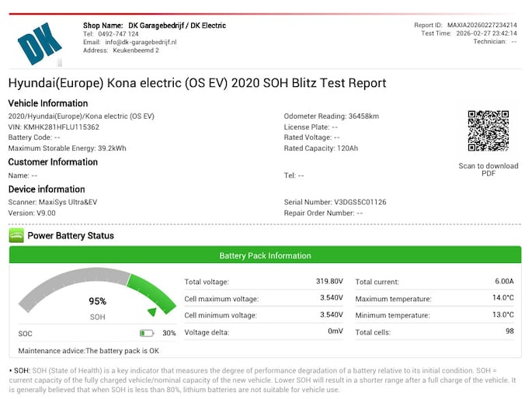Click the Cell maximum voltage value
Viewport: 532px width, 399px height.
pos(330,298)
